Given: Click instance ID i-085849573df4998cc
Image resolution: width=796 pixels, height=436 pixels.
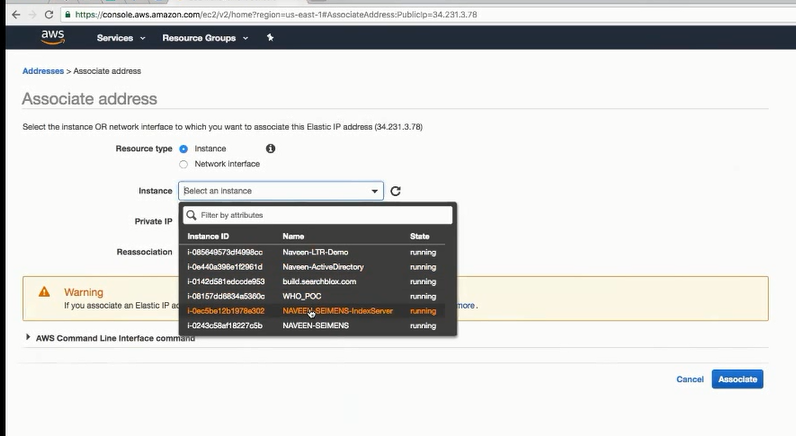Looking at the screenshot, I should [225, 252].
